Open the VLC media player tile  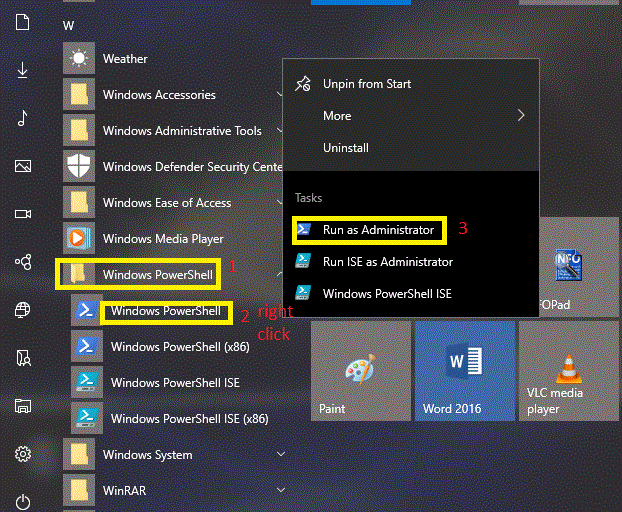[x=569, y=371]
